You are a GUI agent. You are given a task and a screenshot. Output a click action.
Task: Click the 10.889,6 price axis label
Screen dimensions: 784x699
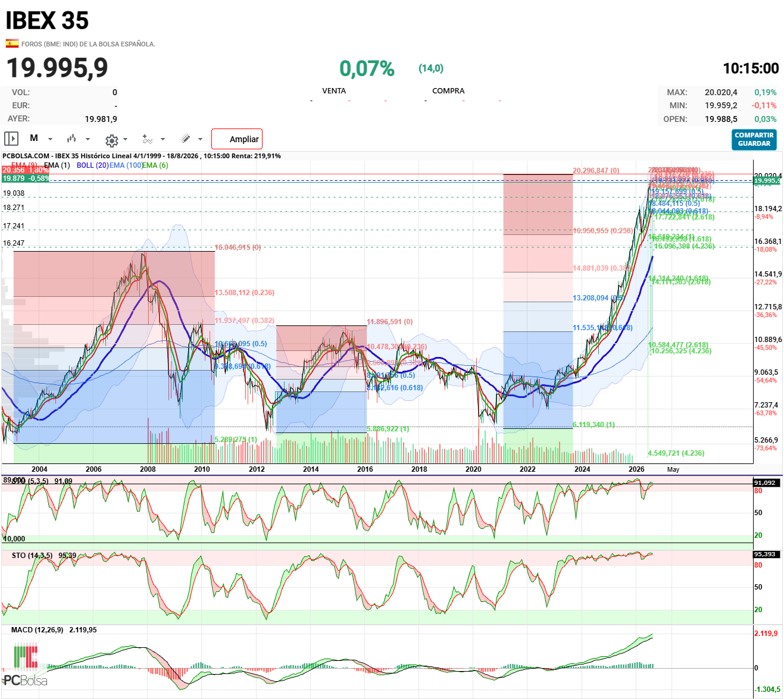point(768,340)
